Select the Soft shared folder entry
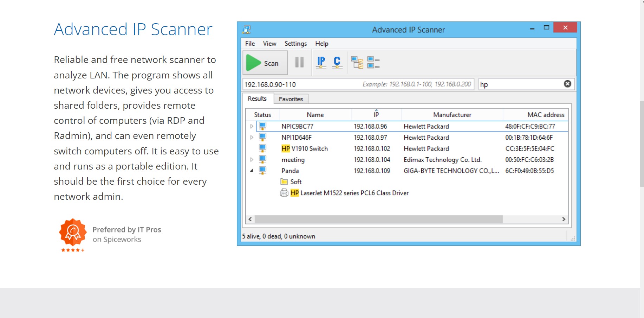 pos(296,182)
